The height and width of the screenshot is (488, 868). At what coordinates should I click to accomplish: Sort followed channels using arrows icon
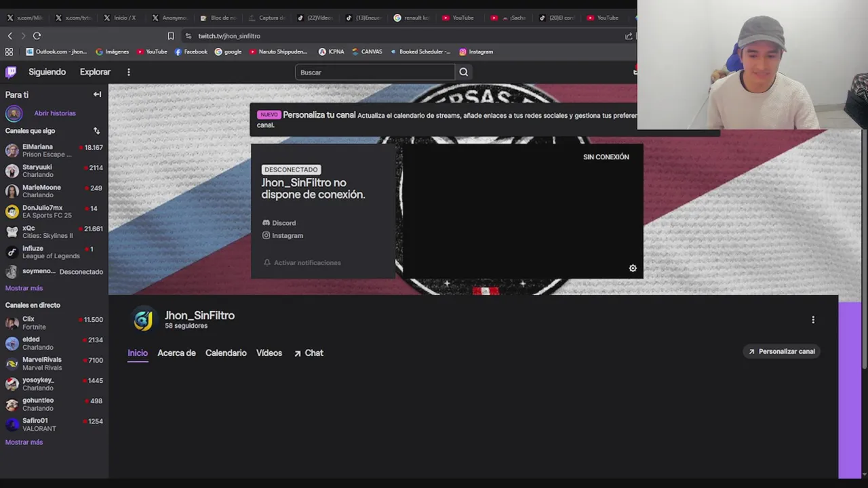point(96,131)
